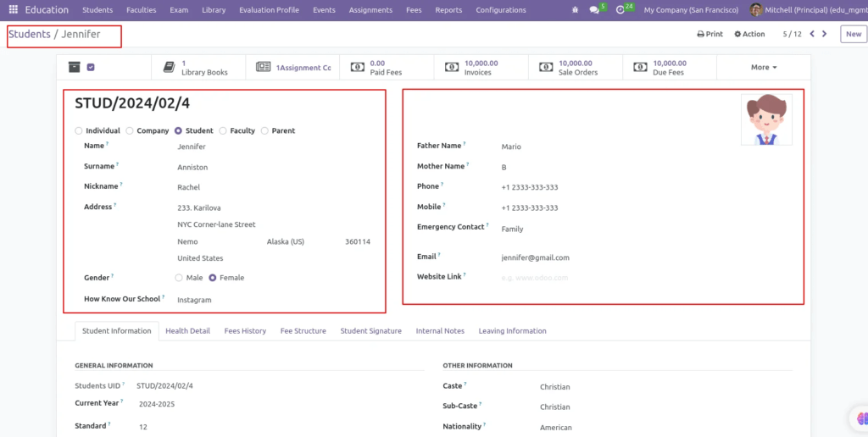Open the chat messages icon
This screenshot has height=437, width=868.
594,10
